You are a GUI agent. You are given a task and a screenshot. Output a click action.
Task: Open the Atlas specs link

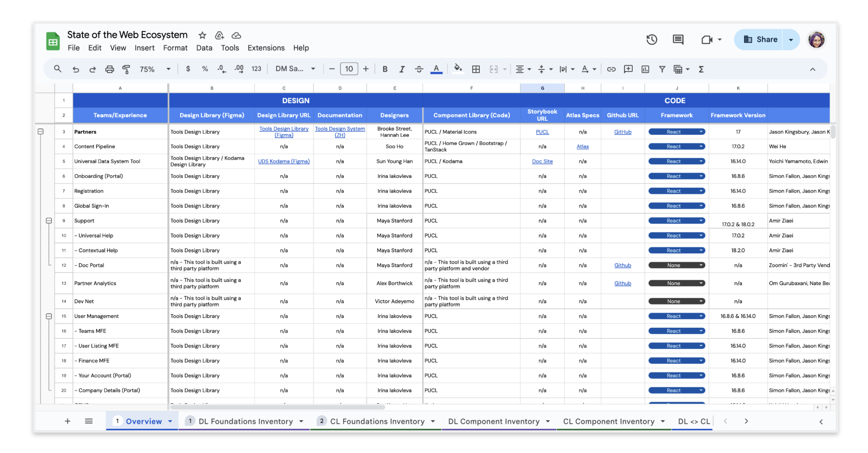click(582, 146)
